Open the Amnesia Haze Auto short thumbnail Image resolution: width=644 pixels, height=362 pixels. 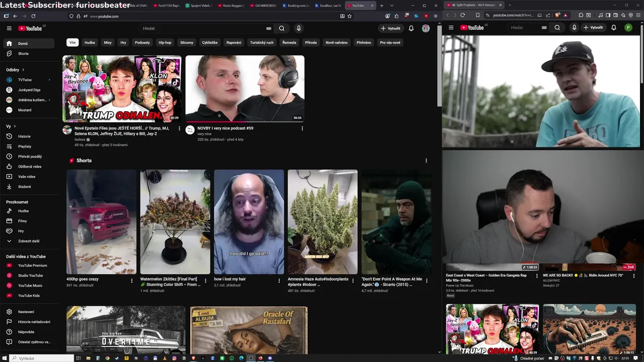pos(323,222)
